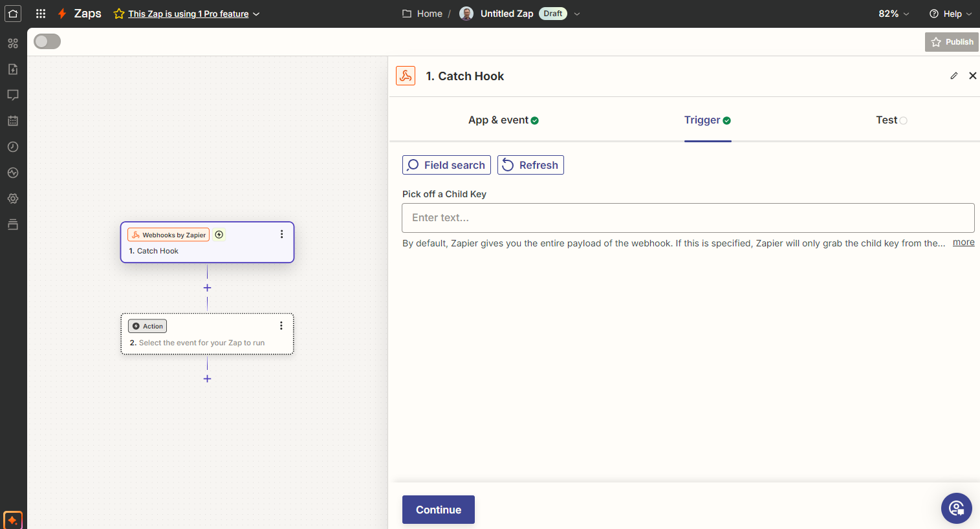Open the apps grid launcher icon
Screen dimensions: 980x529
(41, 14)
